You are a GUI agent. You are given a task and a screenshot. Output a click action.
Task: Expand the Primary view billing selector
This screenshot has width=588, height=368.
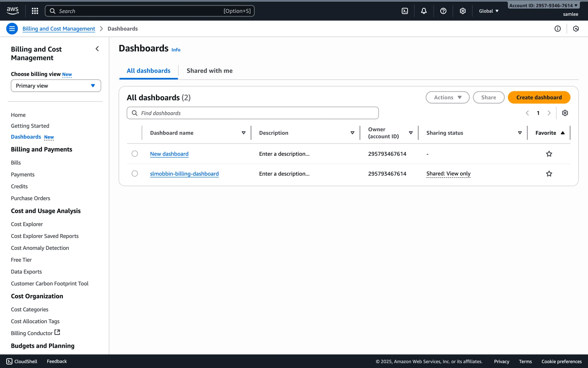(56, 86)
